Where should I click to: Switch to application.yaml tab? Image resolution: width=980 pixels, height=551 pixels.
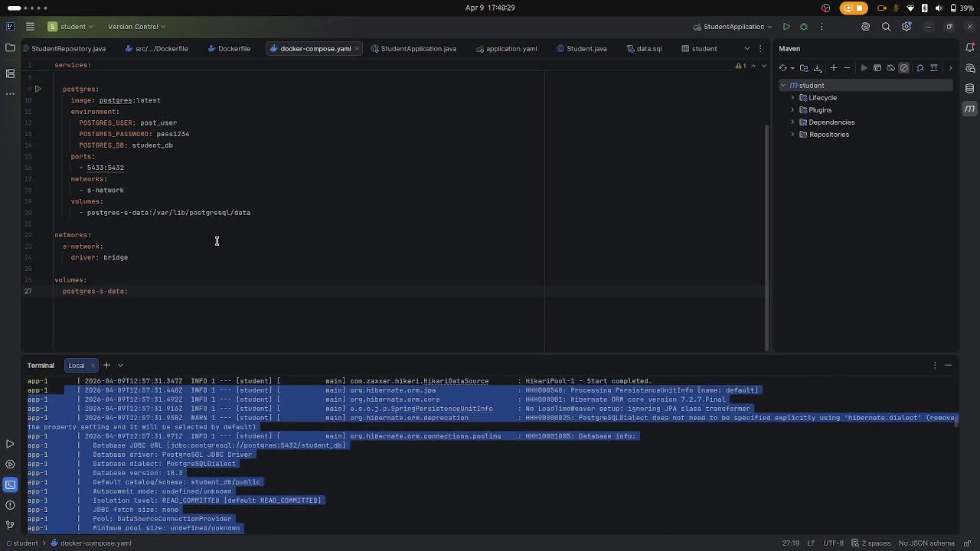click(x=506, y=49)
